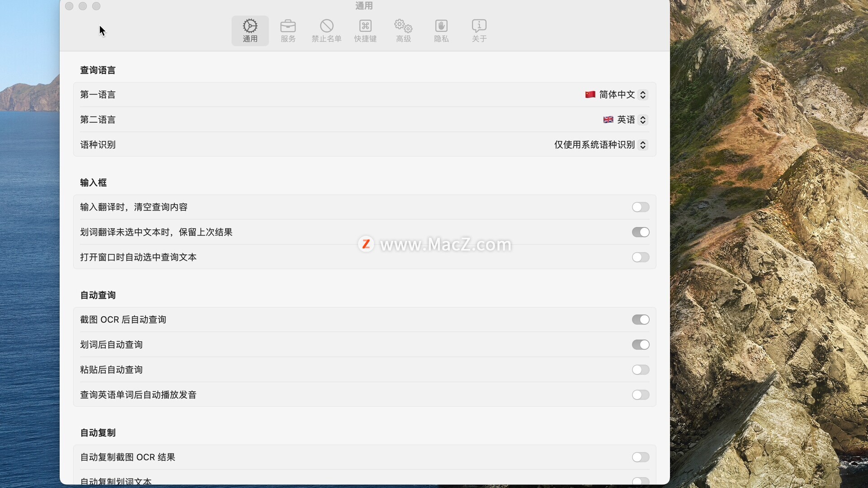Click the 第二语言 row label
This screenshot has height=488, width=868.
(98, 120)
